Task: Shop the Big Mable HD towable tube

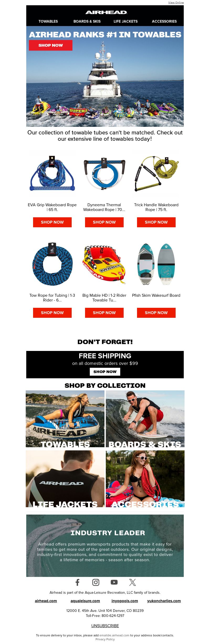Action: [104, 313]
